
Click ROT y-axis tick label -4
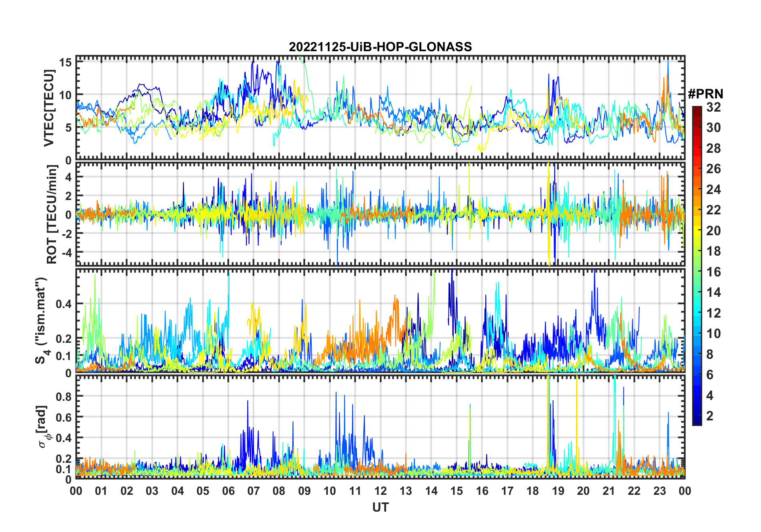(66, 252)
